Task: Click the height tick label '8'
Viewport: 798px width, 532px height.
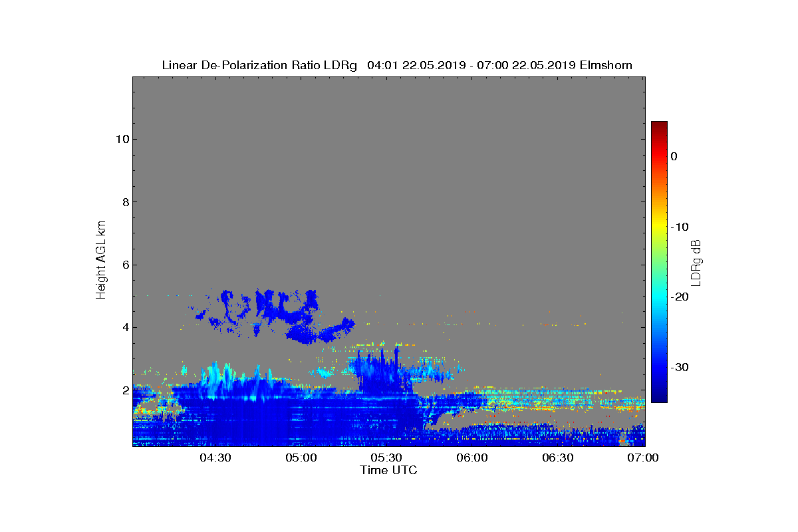Action: tap(124, 202)
